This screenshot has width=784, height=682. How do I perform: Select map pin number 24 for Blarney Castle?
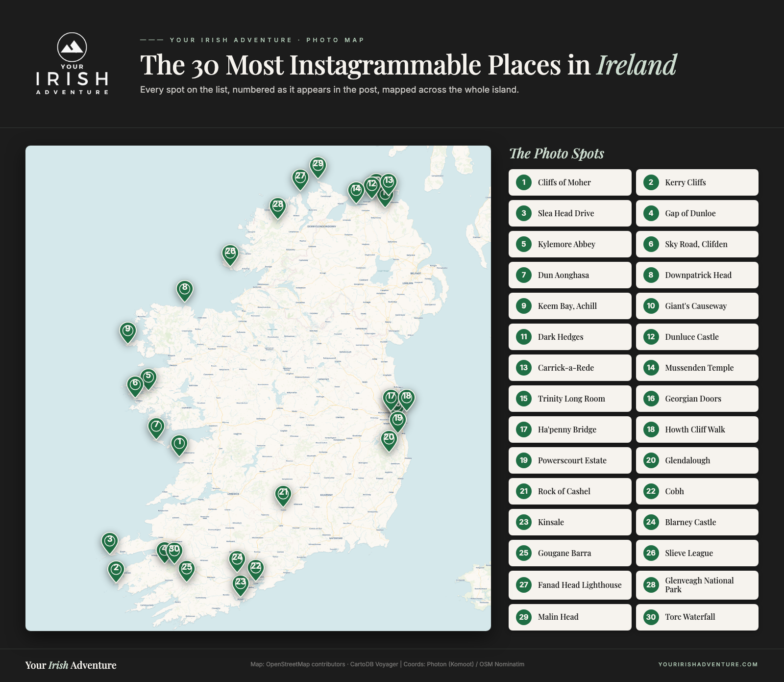[237, 560]
